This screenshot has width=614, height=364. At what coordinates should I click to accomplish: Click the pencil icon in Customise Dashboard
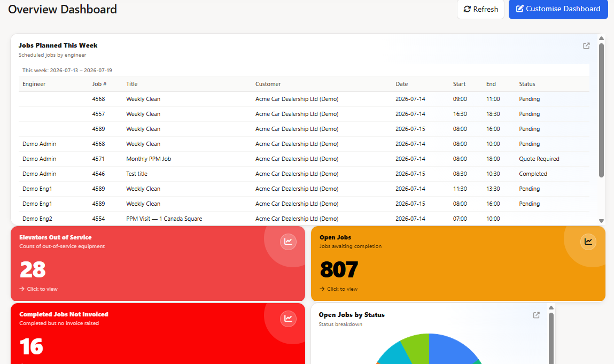(519, 9)
